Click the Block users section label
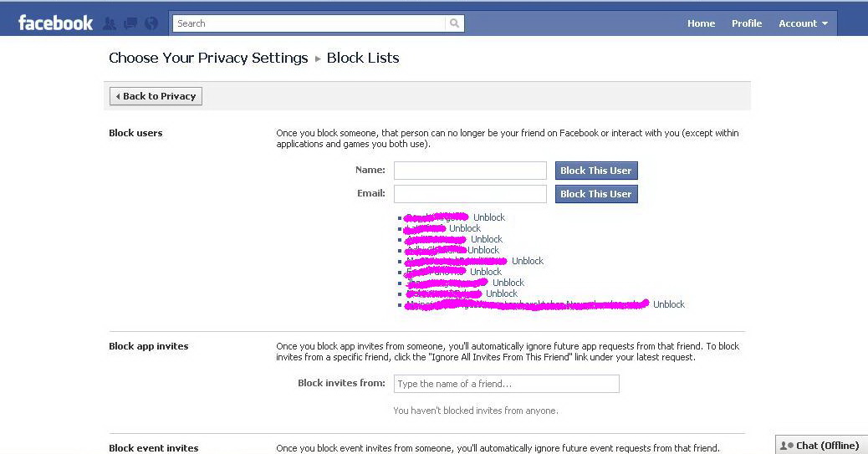Screen dimensions: 868x454 tap(135, 133)
